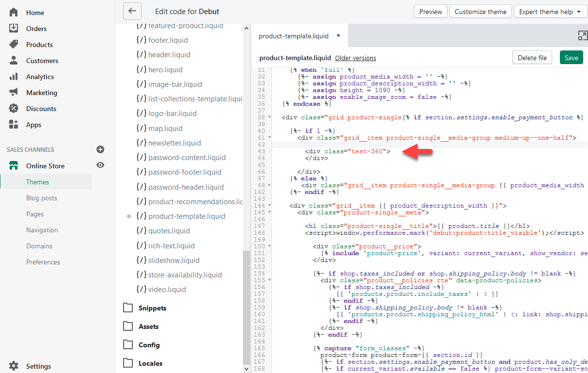Click the test-360 div code on line 43

348,151
